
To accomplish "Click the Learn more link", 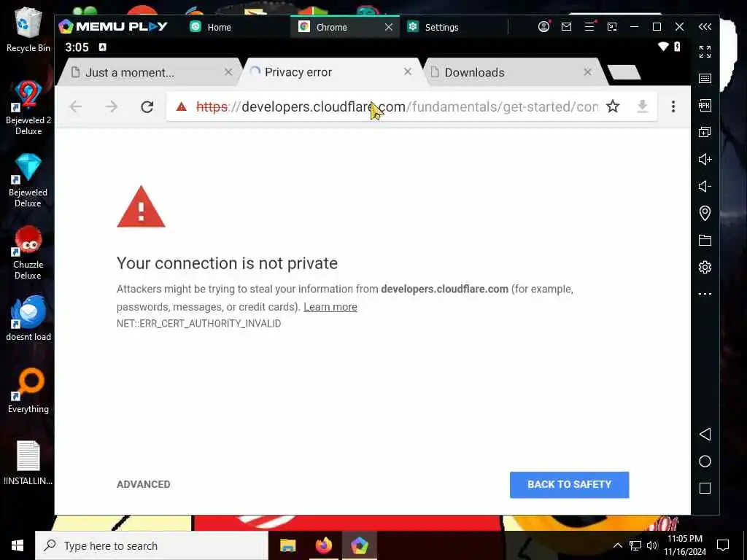I will (330, 307).
